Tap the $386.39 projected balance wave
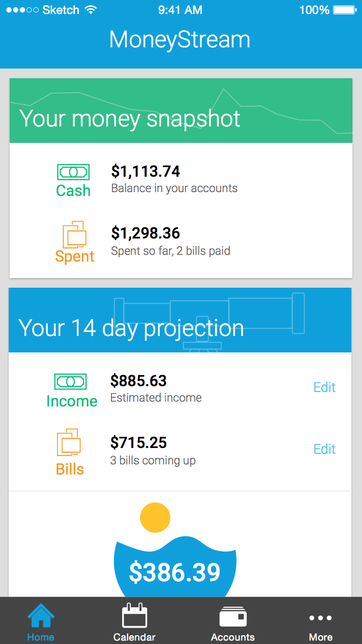This screenshot has height=644, width=362. pos(175,572)
